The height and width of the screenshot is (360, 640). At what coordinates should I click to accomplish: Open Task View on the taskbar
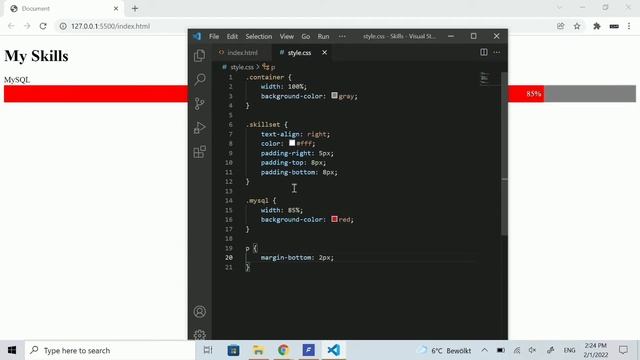208,350
